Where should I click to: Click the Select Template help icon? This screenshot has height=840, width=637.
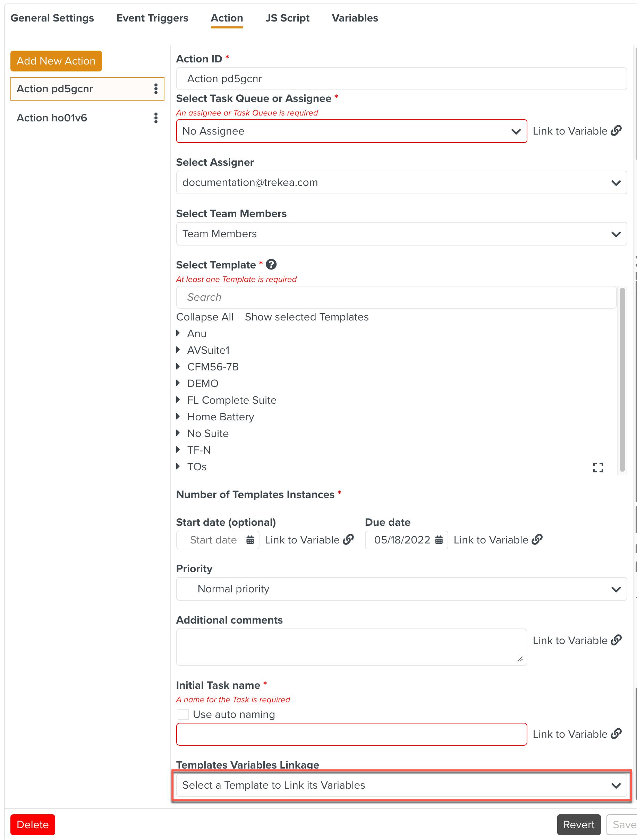coord(271,264)
